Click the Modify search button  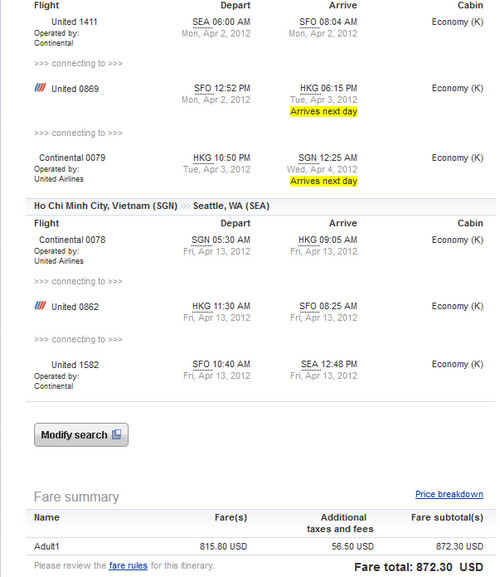(x=81, y=435)
